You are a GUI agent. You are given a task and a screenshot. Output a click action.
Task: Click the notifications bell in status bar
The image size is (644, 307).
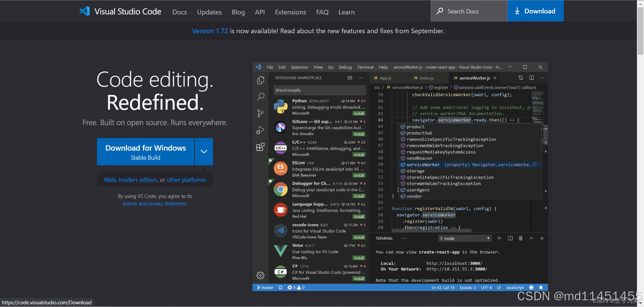(x=541, y=288)
